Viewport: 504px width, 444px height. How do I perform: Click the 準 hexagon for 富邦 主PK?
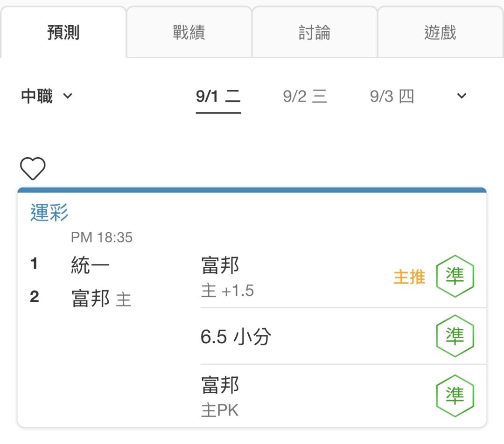(455, 395)
